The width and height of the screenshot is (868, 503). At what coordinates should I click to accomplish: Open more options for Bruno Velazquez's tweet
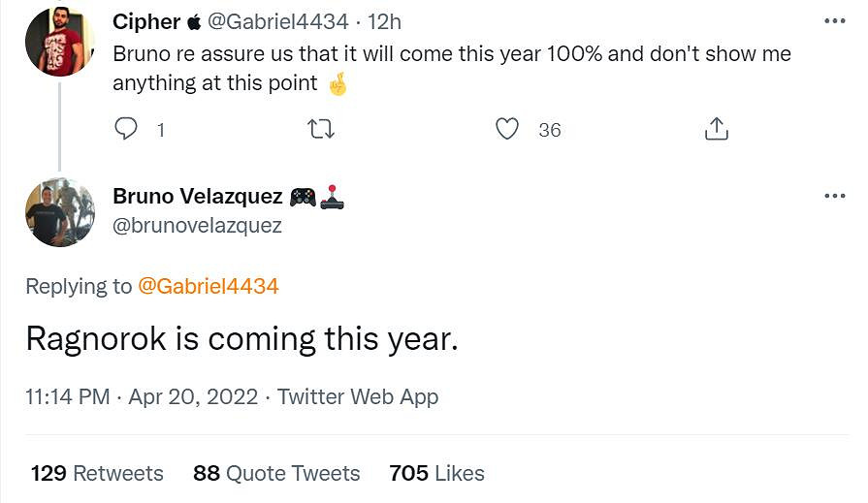point(834,196)
